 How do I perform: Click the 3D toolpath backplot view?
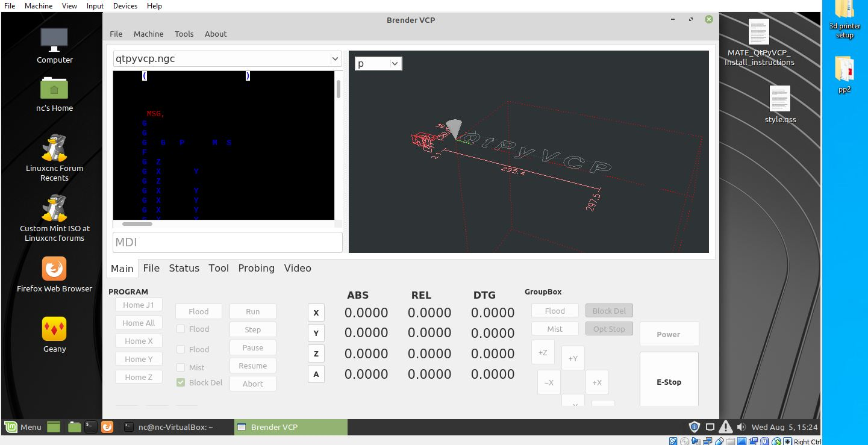click(x=529, y=152)
